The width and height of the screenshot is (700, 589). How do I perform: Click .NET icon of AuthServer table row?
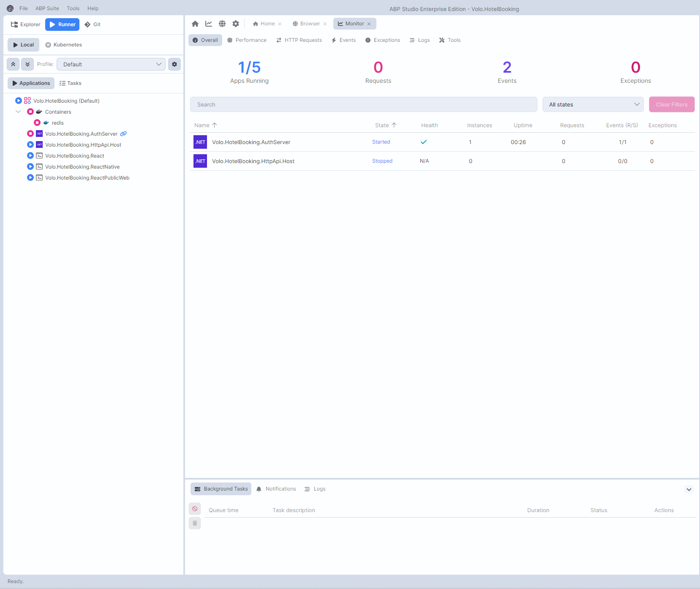coord(200,142)
